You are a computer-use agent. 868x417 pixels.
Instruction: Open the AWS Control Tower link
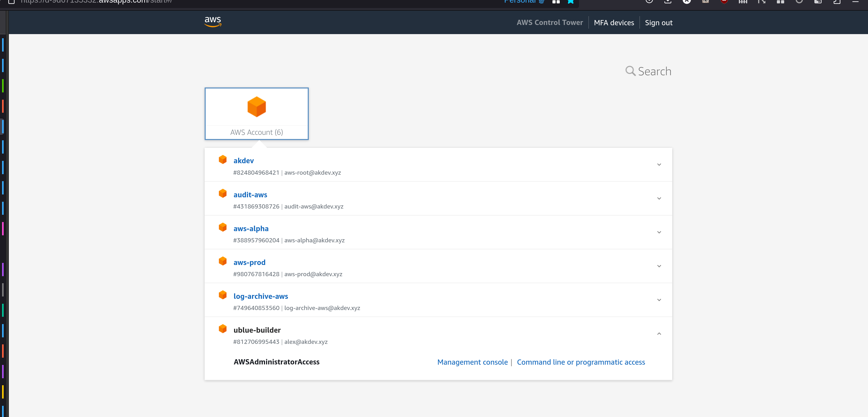click(x=550, y=23)
